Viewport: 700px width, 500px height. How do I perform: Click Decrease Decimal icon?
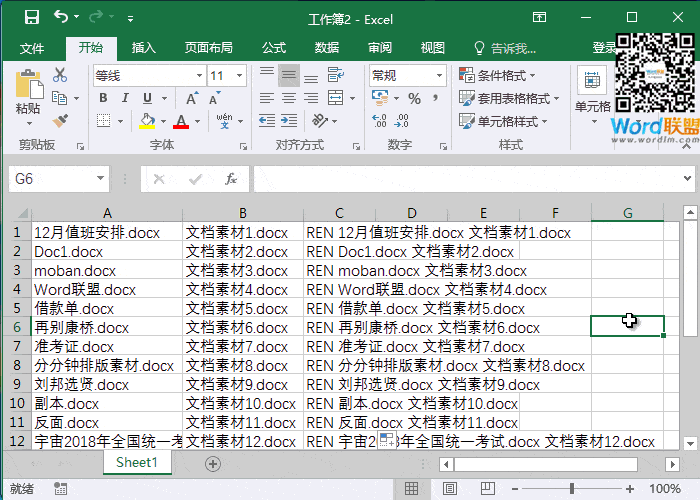[402, 121]
